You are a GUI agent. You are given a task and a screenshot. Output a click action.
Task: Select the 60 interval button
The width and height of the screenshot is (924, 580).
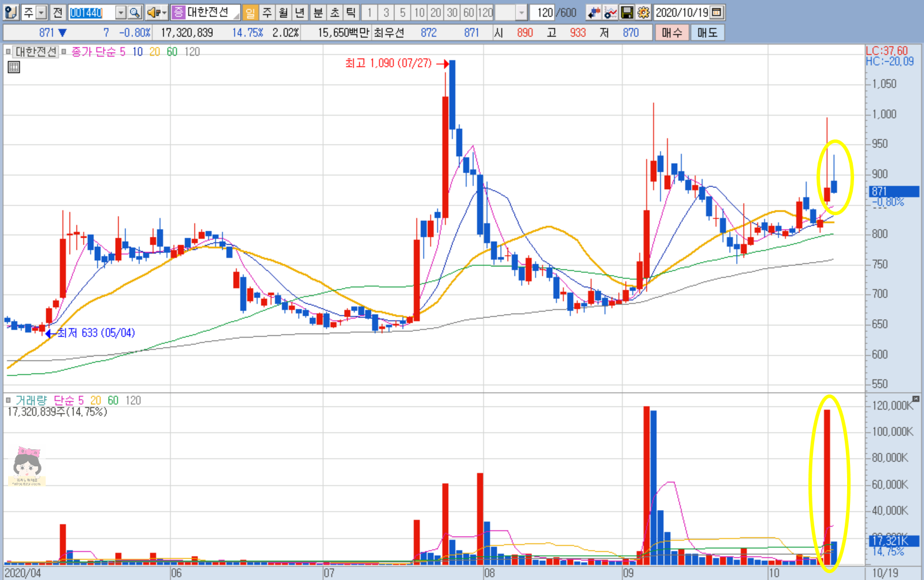(x=468, y=12)
